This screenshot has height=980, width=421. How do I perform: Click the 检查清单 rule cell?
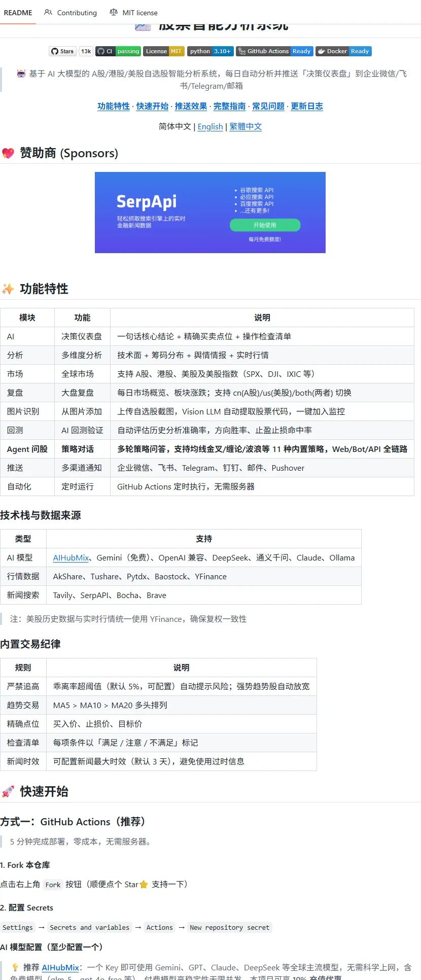[23, 743]
